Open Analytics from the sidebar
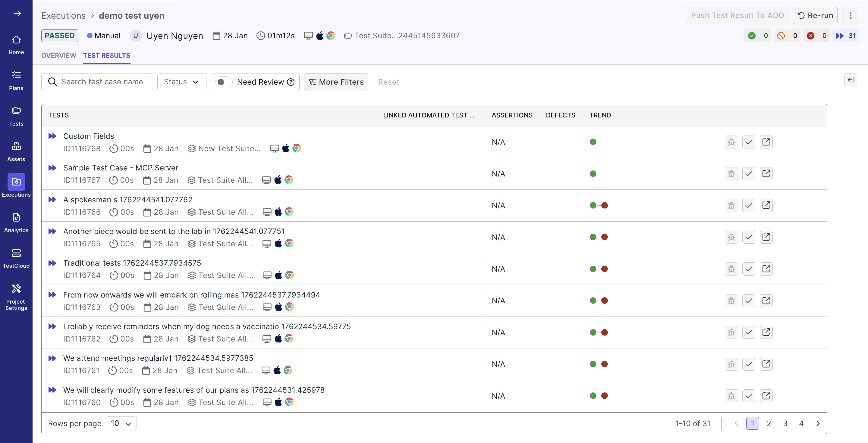 coord(16,222)
